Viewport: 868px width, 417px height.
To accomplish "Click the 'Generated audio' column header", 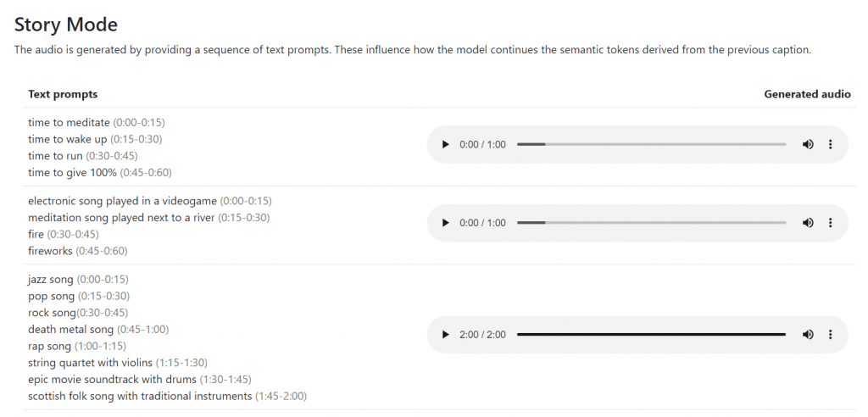I will [807, 94].
